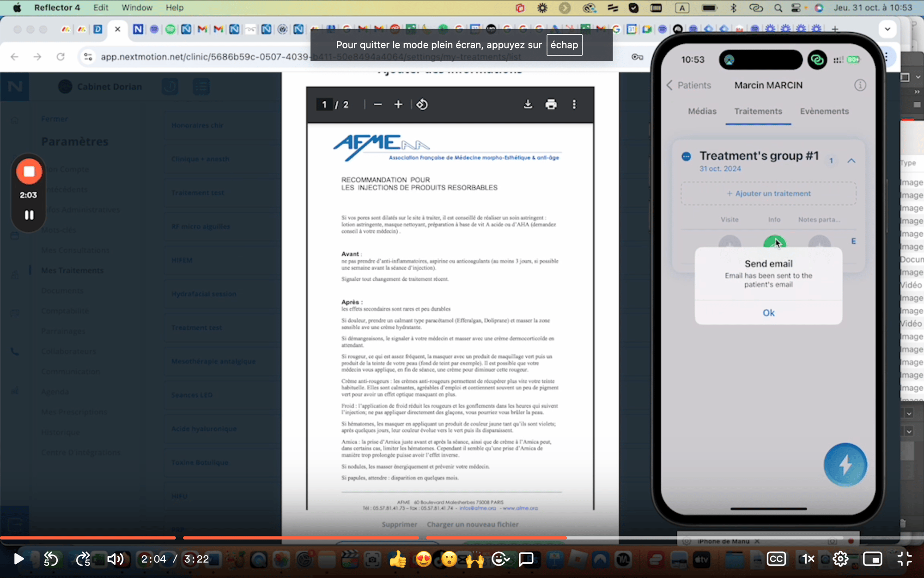
Task: Open Bluetooth status in menu bar
Action: click(733, 8)
